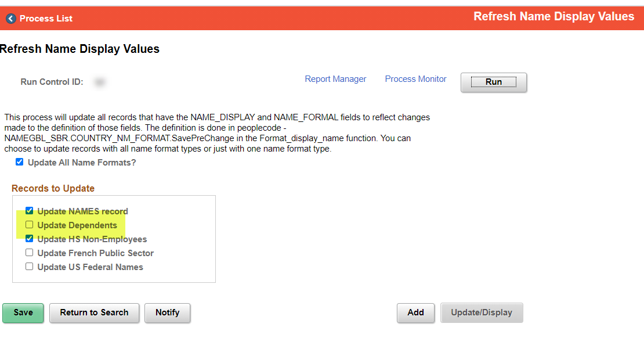Open the Report Manager link
Screen dimensions: 644x345
335,79
